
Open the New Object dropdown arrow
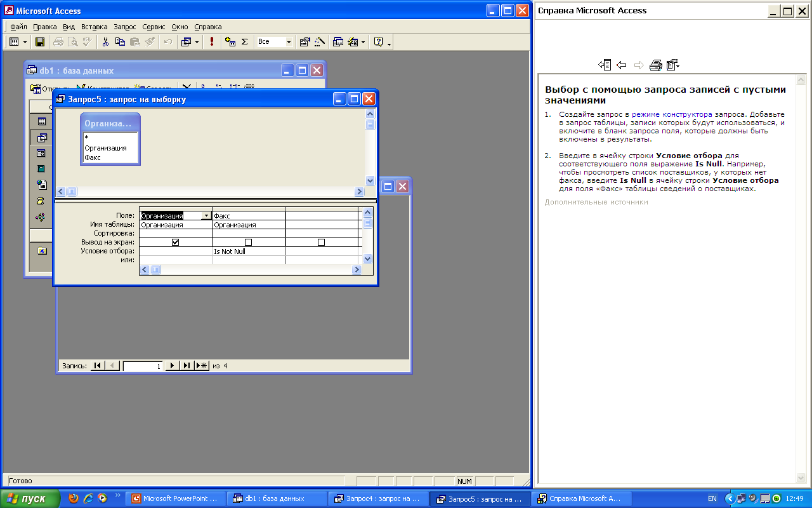coord(363,42)
